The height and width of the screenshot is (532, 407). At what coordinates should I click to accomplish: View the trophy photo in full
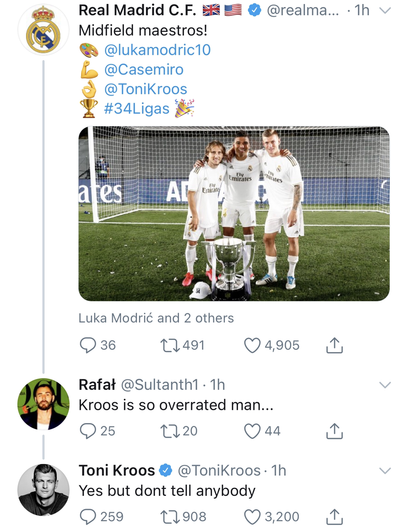(234, 214)
